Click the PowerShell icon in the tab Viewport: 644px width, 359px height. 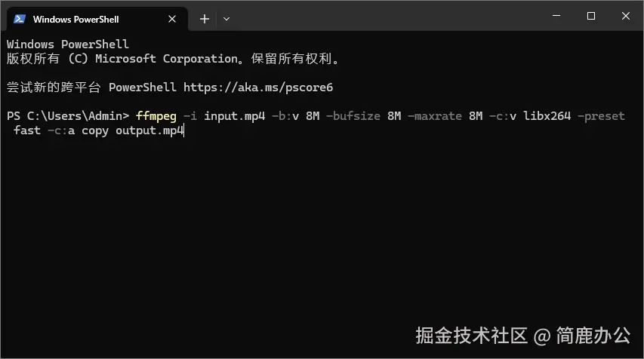[20, 19]
